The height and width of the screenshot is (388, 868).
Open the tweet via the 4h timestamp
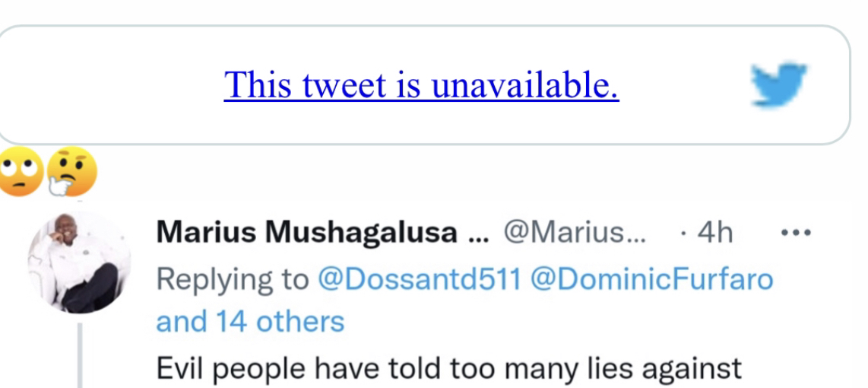tap(715, 233)
